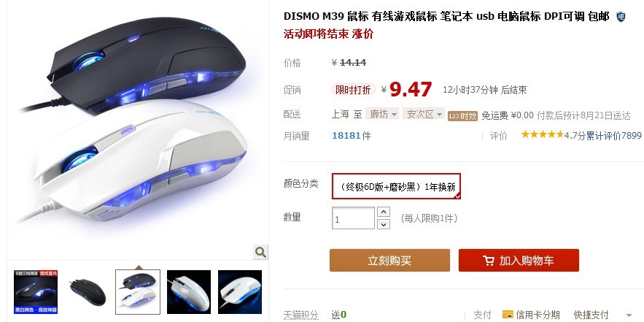Click the 加入购物车 add to cart button
Viewport: 644px width, 322px height.
click(519, 261)
